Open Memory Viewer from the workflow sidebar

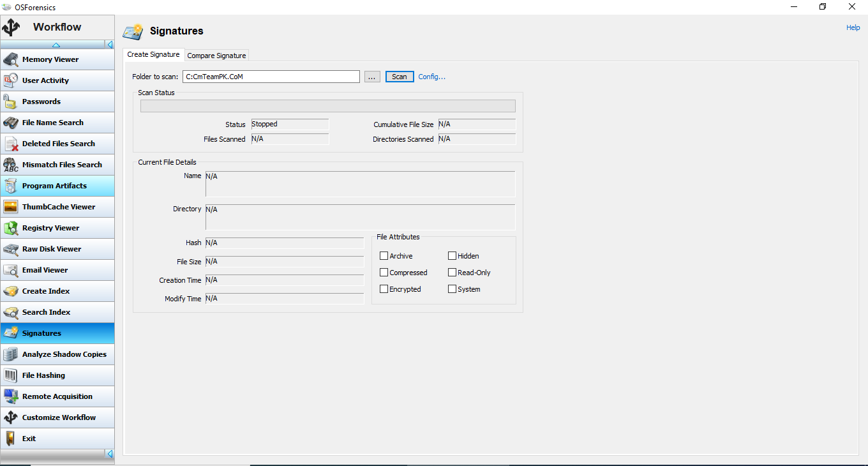[x=57, y=59]
